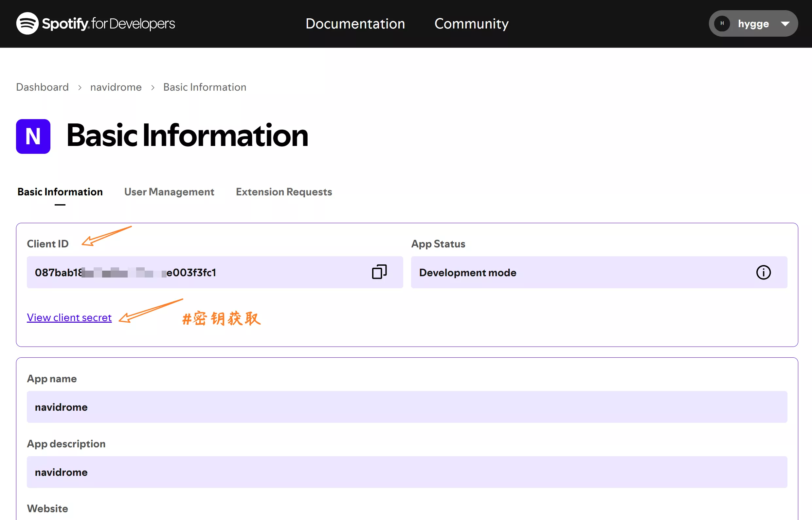Click the hygge username text

[x=753, y=24]
